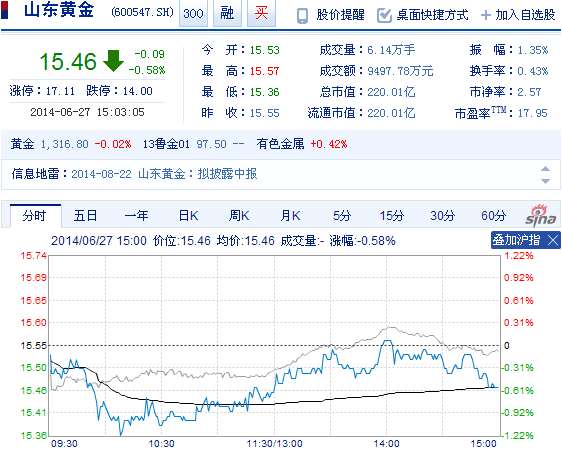Switch to the 五日 chart tab
Viewport: 562px width, 451px height.
coord(85,216)
